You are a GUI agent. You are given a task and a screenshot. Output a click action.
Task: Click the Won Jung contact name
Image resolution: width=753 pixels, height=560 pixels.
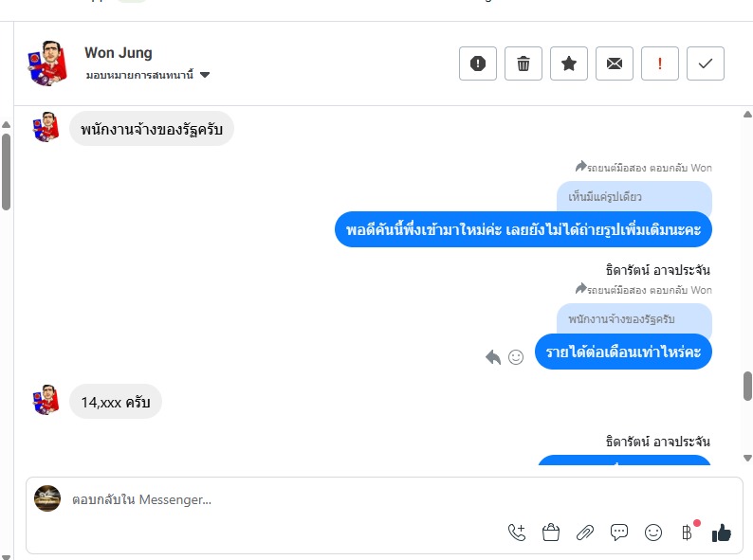(118, 53)
